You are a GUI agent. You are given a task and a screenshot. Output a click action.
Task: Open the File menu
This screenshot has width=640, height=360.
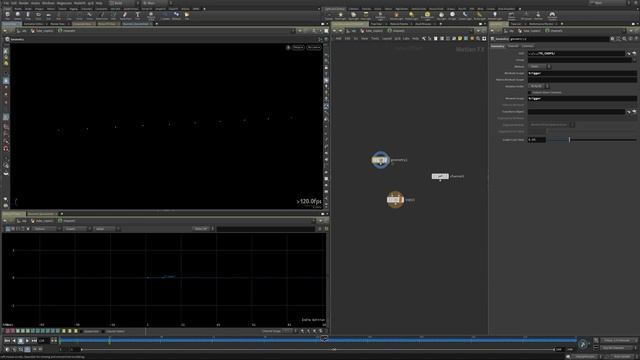(6, 3)
